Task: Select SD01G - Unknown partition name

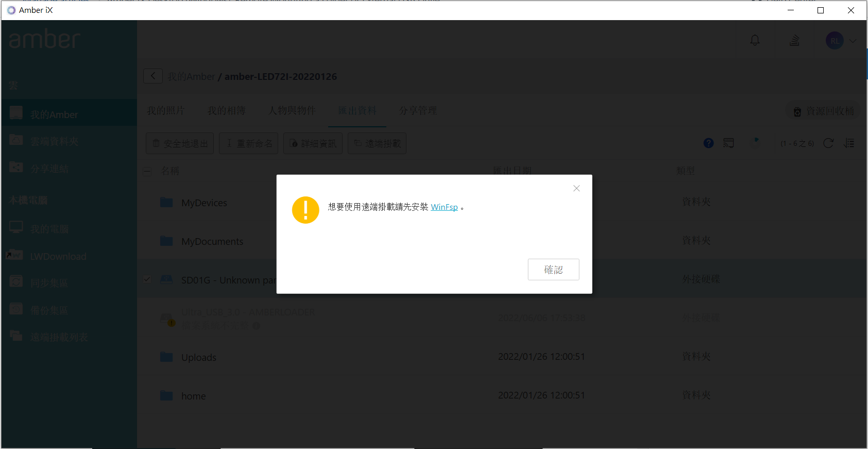Action: (229, 280)
